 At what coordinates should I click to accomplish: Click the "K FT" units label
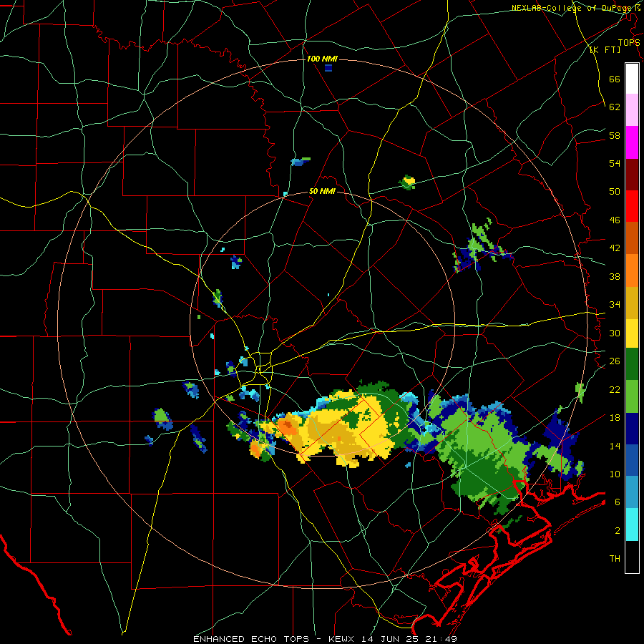click(x=605, y=50)
